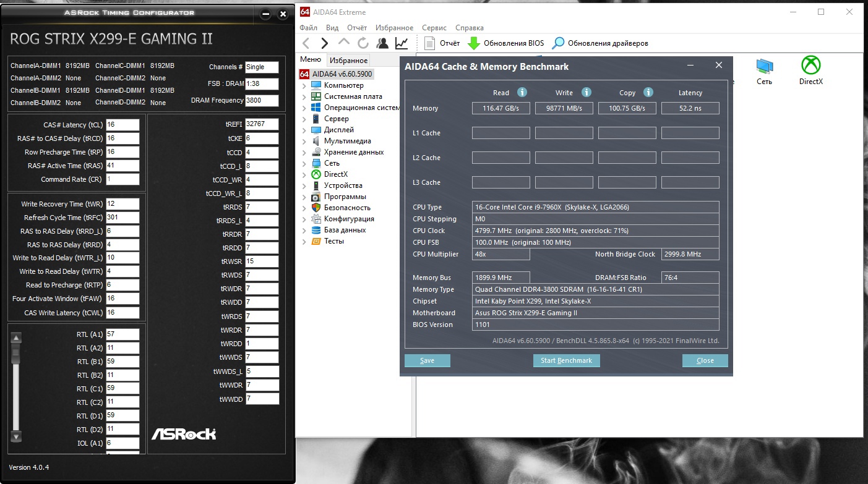The width and height of the screenshot is (868, 484).
Task: Click the green BIOS updates arrow icon
Action: point(473,43)
